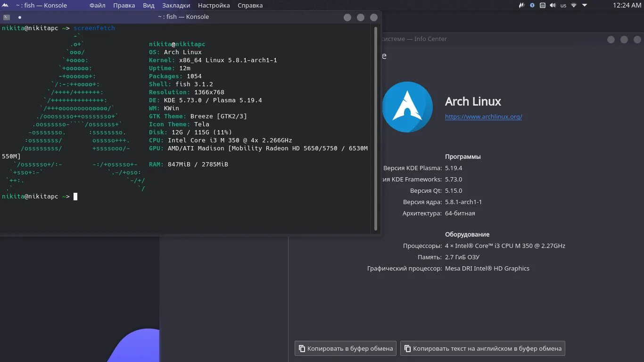The height and width of the screenshot is (362, 644).
Task: Click the 'Uptime: 12m' line in terminal
Action: (170, 68)
